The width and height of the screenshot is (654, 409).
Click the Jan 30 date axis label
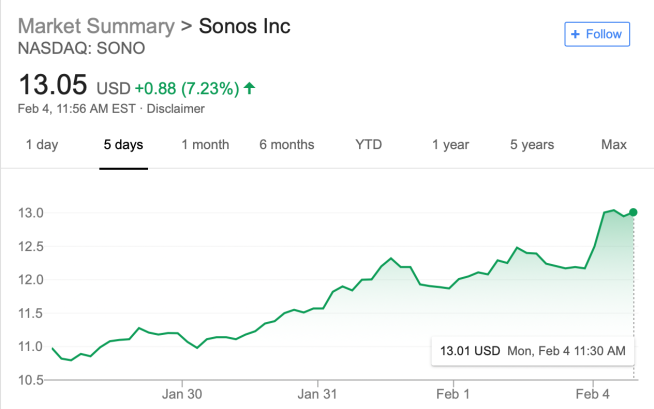[183, 393]
